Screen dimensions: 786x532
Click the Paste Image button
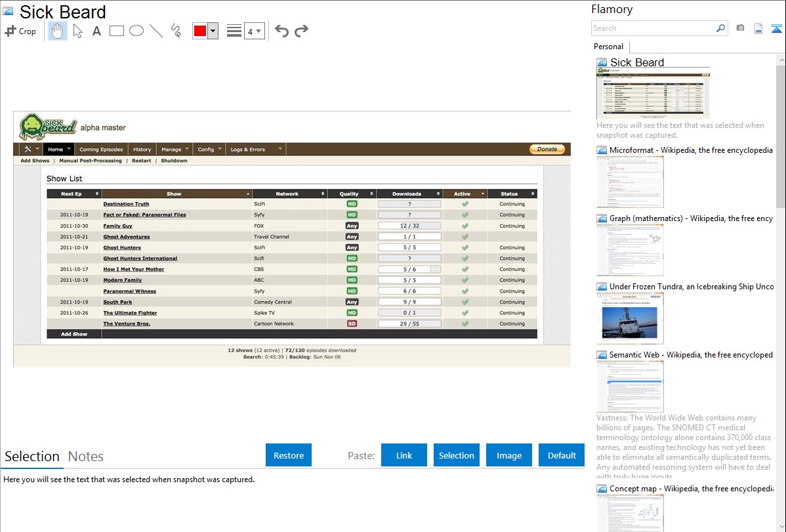click(x=509, y=455)
